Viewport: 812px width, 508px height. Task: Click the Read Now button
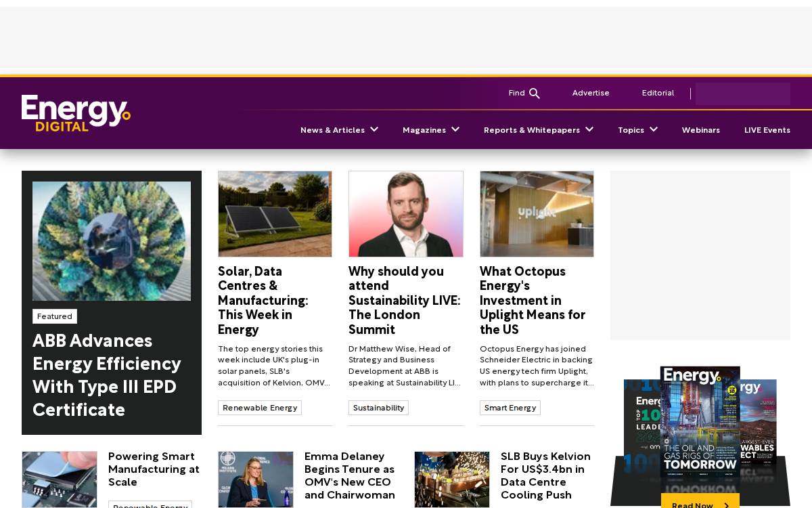(x=700, y=501)
